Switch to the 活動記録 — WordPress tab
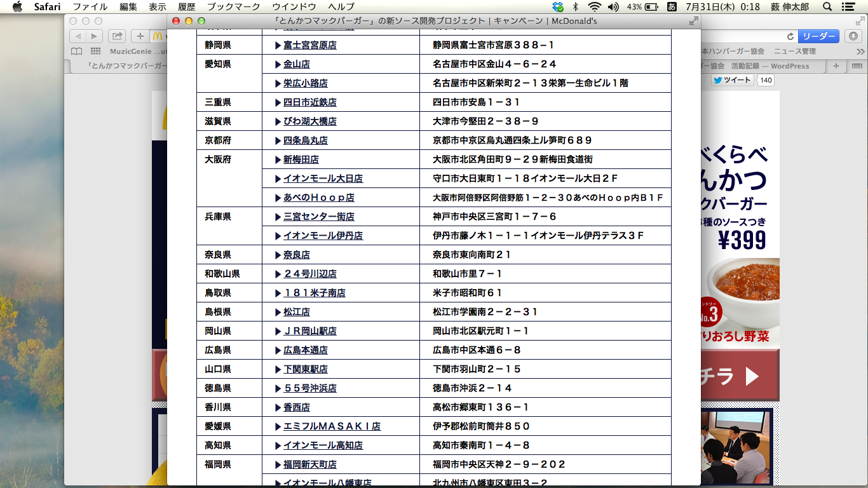The image size is (868, 488). pyautogui.click(x=770, y=66)
